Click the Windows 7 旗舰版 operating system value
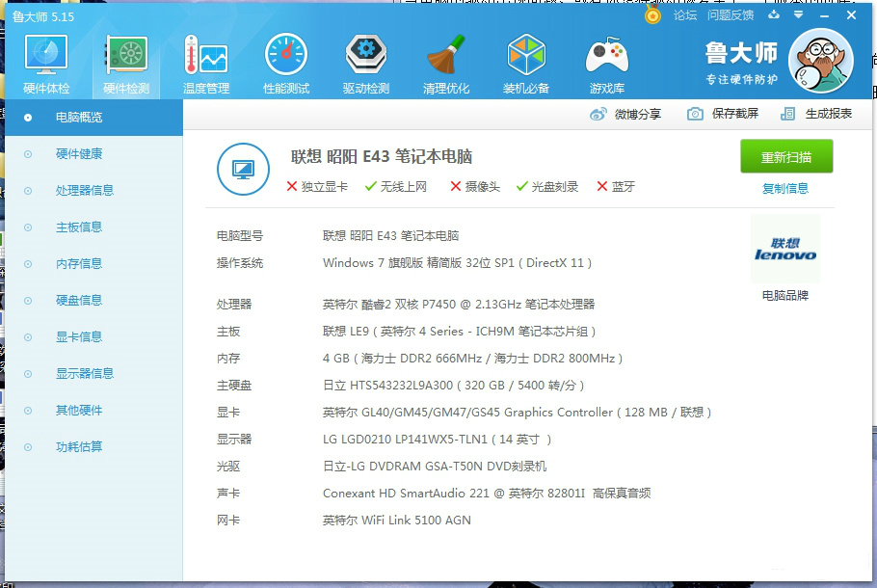877x588 pixels. 457,263
